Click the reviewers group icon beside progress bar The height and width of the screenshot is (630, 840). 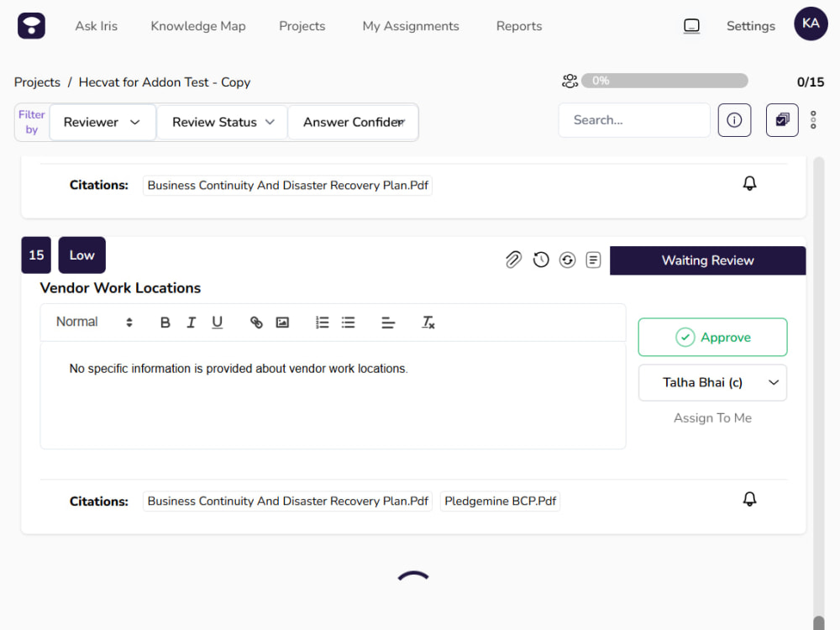(570, 81)
